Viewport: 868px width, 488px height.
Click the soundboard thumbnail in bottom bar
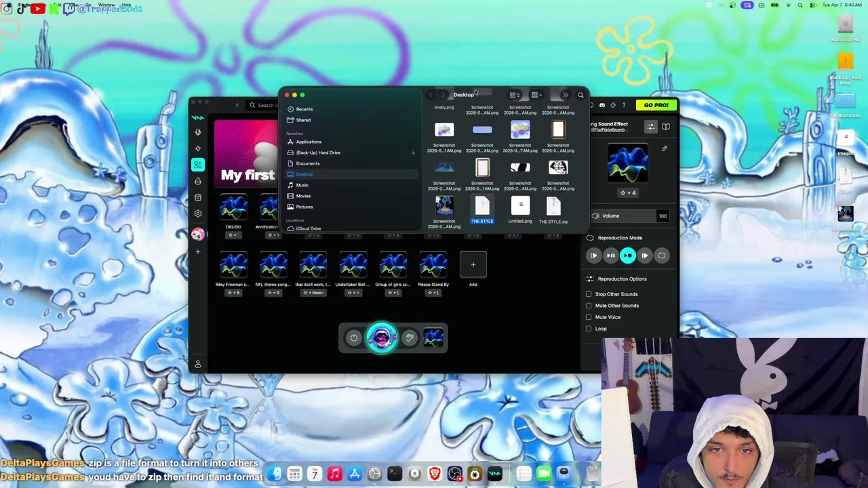click(433, 338)
